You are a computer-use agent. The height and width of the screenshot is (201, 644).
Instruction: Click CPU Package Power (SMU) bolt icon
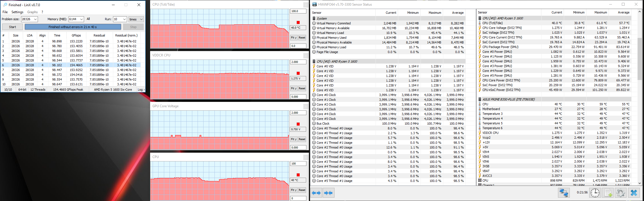coord(480,47)
